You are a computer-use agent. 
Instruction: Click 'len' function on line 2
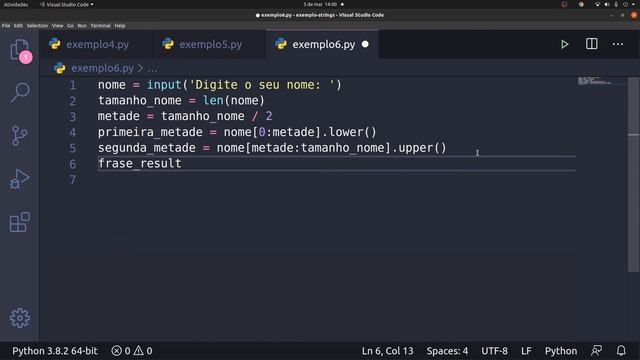click(213, 100)
